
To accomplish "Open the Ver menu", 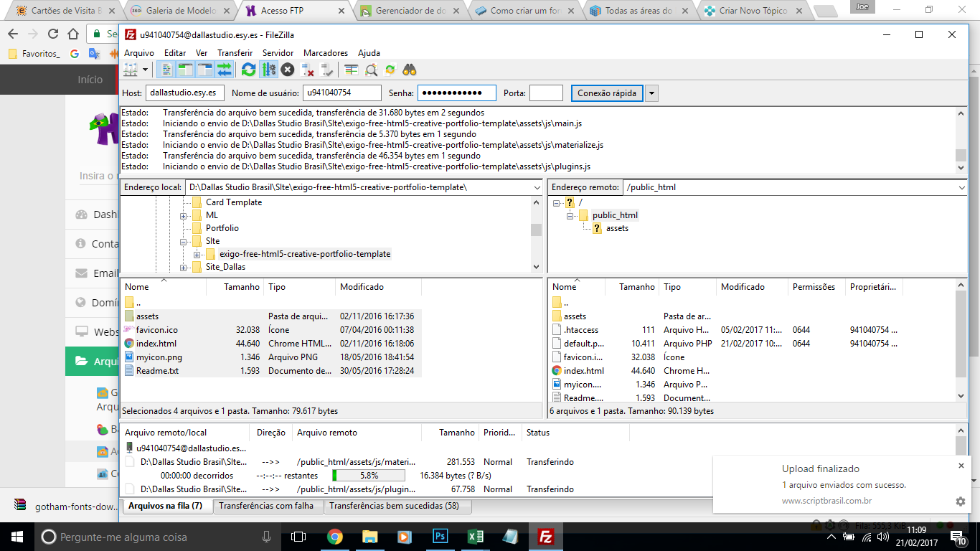I will point(202,53).
